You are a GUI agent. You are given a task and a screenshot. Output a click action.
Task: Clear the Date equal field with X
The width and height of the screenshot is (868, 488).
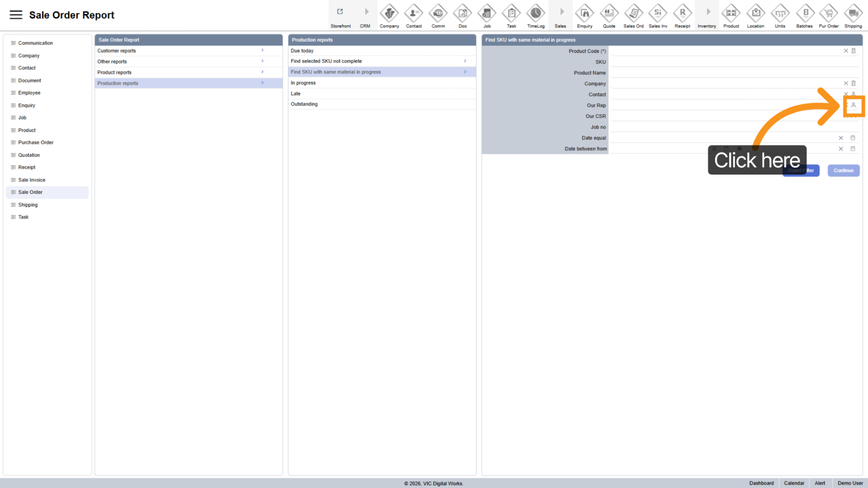(x=841, y=138)
